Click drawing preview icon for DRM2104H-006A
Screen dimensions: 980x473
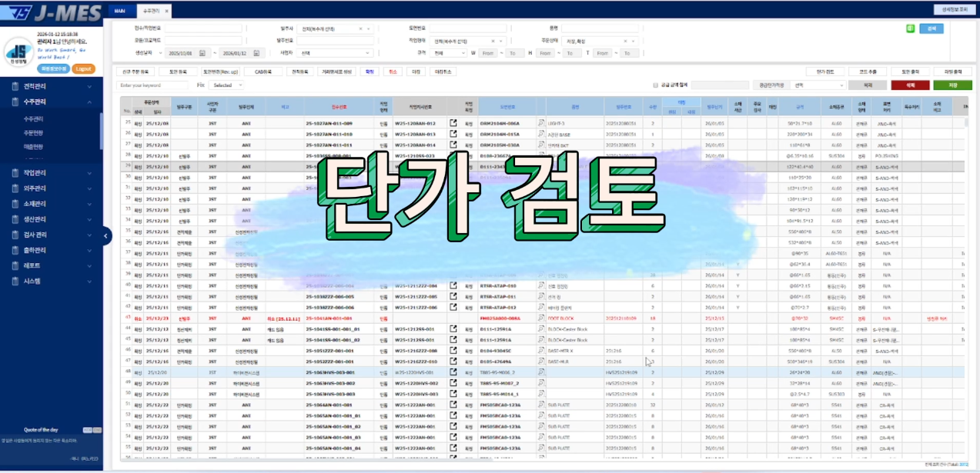tap(541, 123)
